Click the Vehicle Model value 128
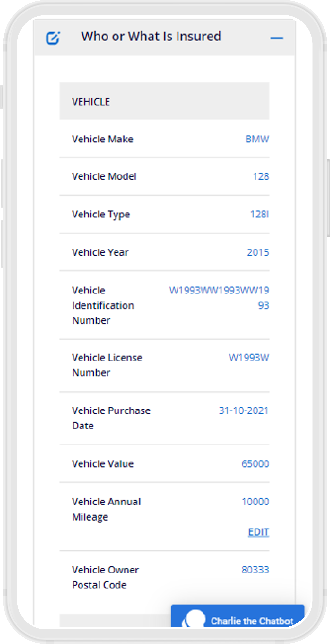 click(x=261, y=176)
